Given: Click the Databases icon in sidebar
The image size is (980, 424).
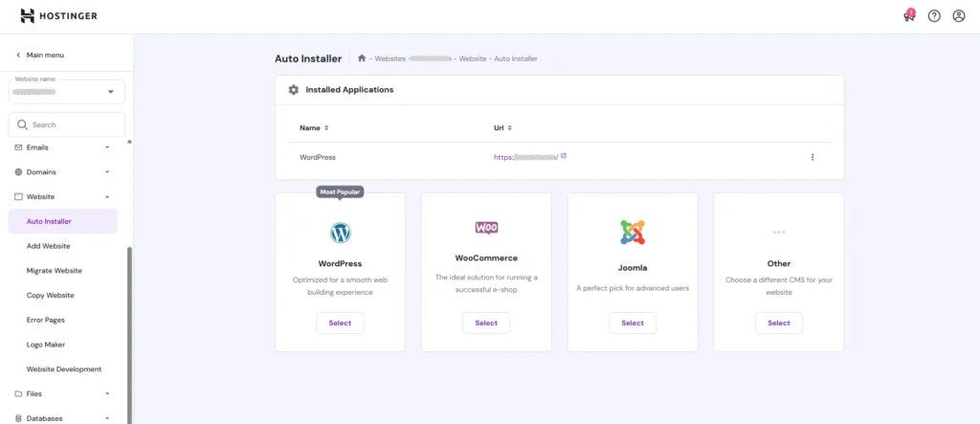Looking at the screenshot, I should point(18,418).
